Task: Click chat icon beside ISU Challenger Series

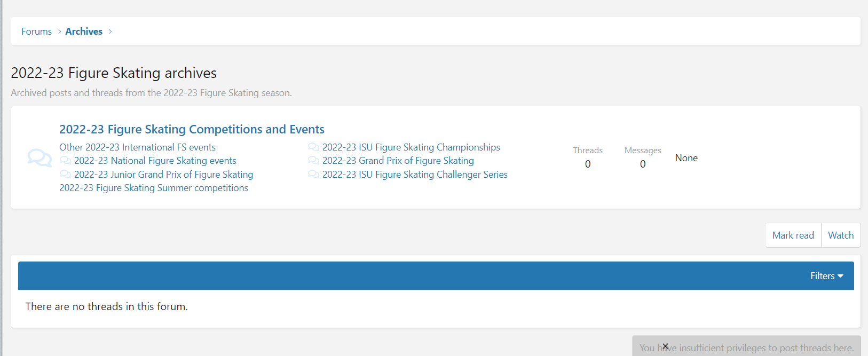Action: [313, 175]
